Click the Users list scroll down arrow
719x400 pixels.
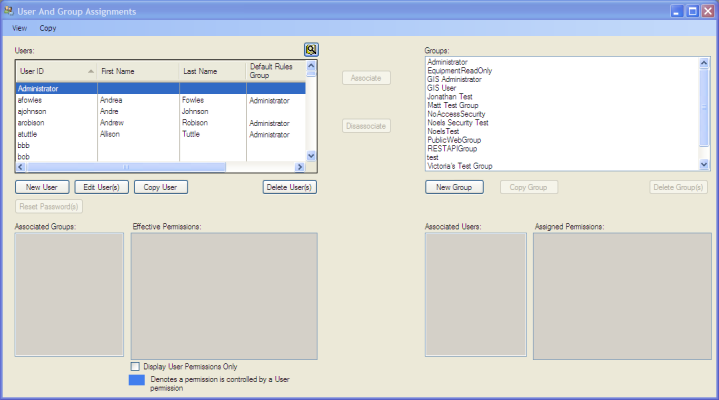click(311, 156)
